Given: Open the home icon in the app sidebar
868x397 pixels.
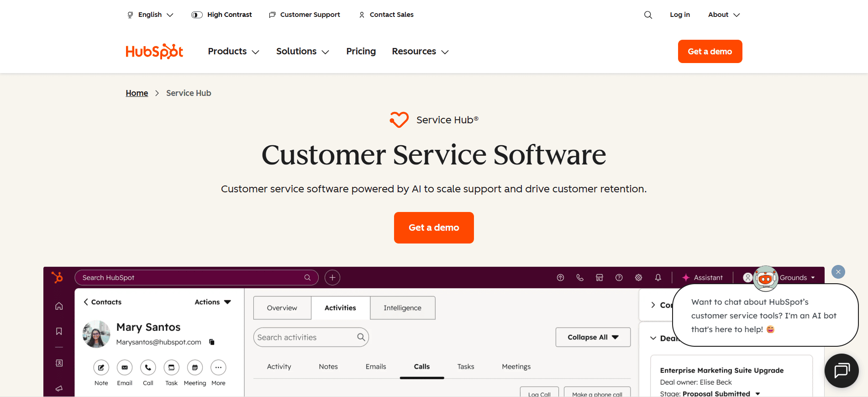Looking at the screenshot, I should pos(59,306).
